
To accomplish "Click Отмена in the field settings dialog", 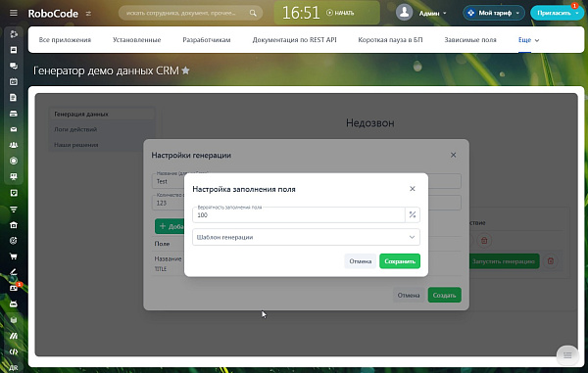I will pos(361,261).
